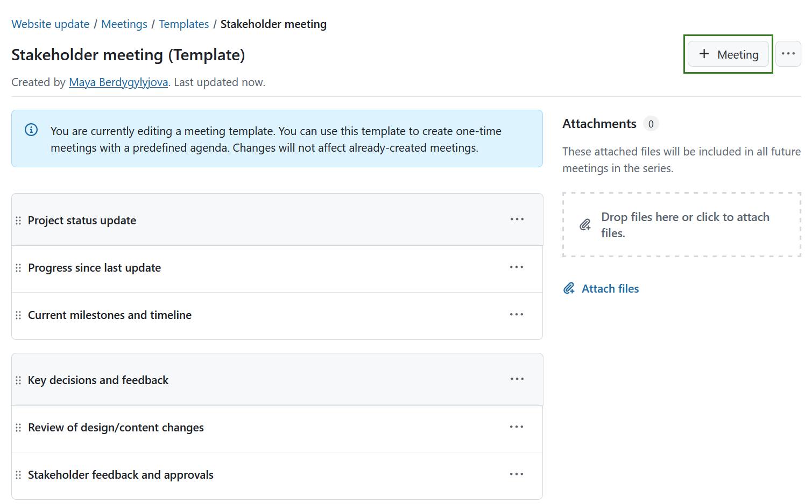
Task: Open the options menu for Project status update
Action: pos(517,219)
